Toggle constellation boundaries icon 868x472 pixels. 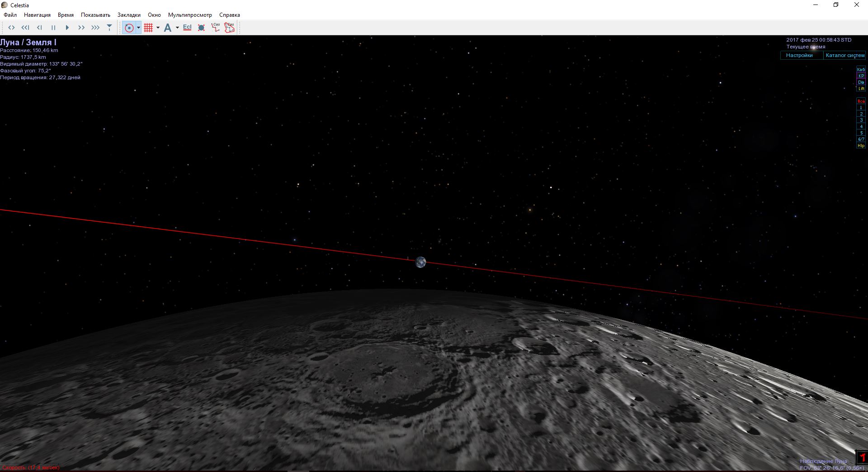(230, 28)
